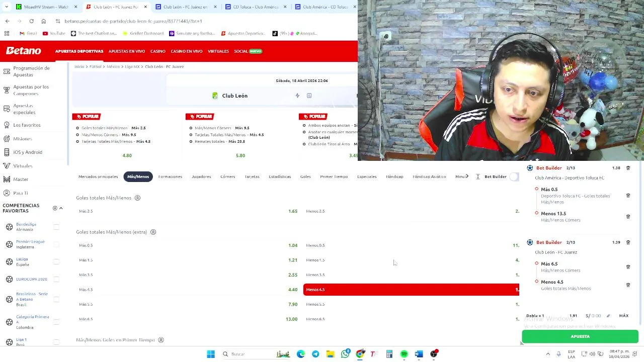Collapse the Competencias Favoritas section
Viewport: 644px width, 362px height.
[x=61, y=208]
